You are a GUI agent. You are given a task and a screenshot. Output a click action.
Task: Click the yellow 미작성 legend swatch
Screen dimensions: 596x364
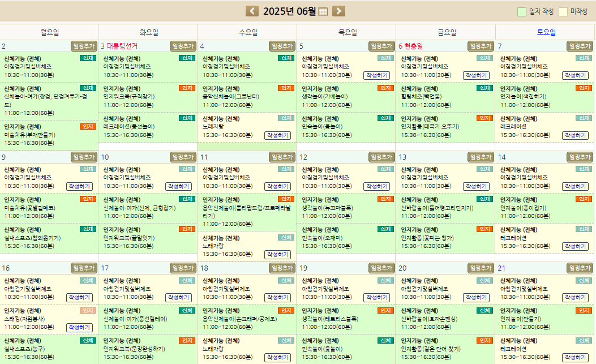[x=563, y=11]
